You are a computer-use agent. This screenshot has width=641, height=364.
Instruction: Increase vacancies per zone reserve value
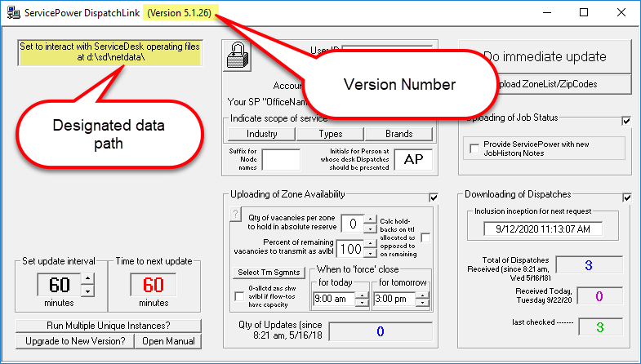[370, 218]
